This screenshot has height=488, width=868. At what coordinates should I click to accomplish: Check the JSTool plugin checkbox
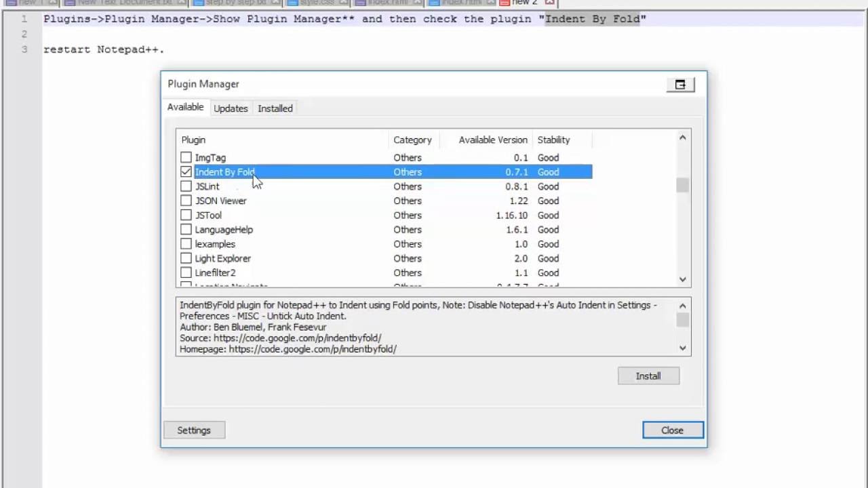pyautogui.click(x=186, y=215)
